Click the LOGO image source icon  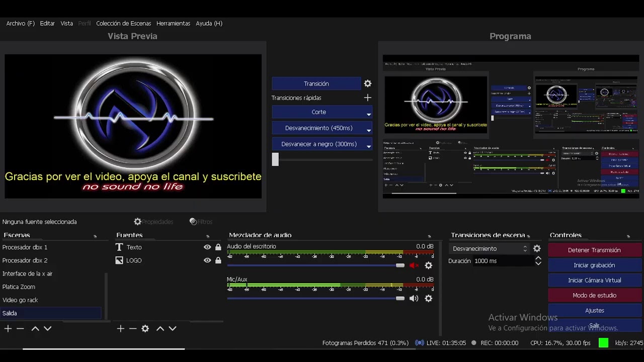pyautogui.click(x=119, y=260)
